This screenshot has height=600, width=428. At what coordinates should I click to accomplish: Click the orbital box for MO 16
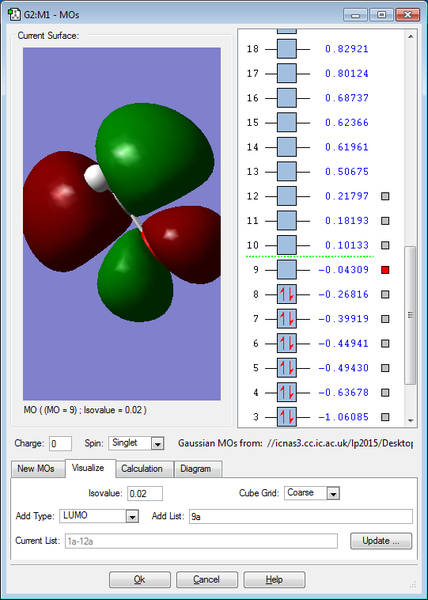click(x=286, y=98)
